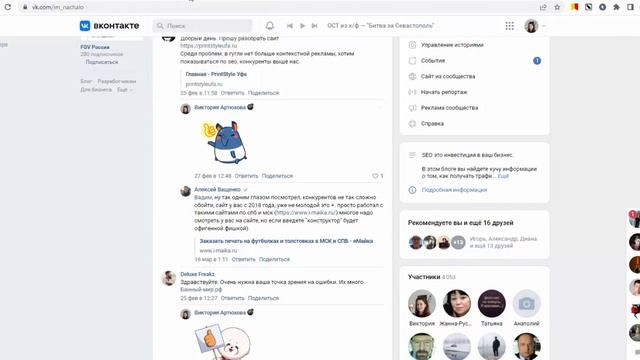The image size is (640, 360).
Task: Open the Заказать печать на футболках link card
Action: click(x=286, y=241)
